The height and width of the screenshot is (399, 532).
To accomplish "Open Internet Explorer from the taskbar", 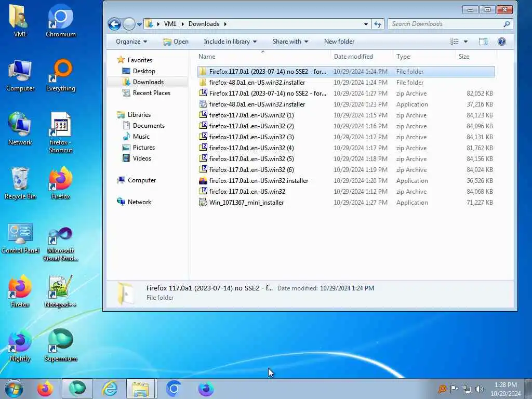I will [x=110, y=389].
